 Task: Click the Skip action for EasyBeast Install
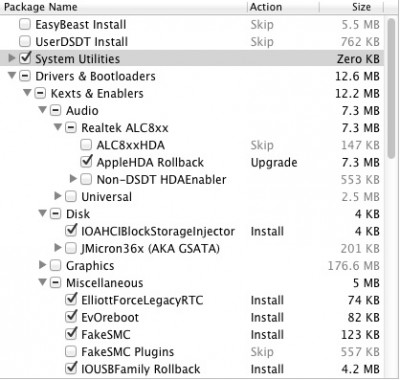[x=262, y=25]
